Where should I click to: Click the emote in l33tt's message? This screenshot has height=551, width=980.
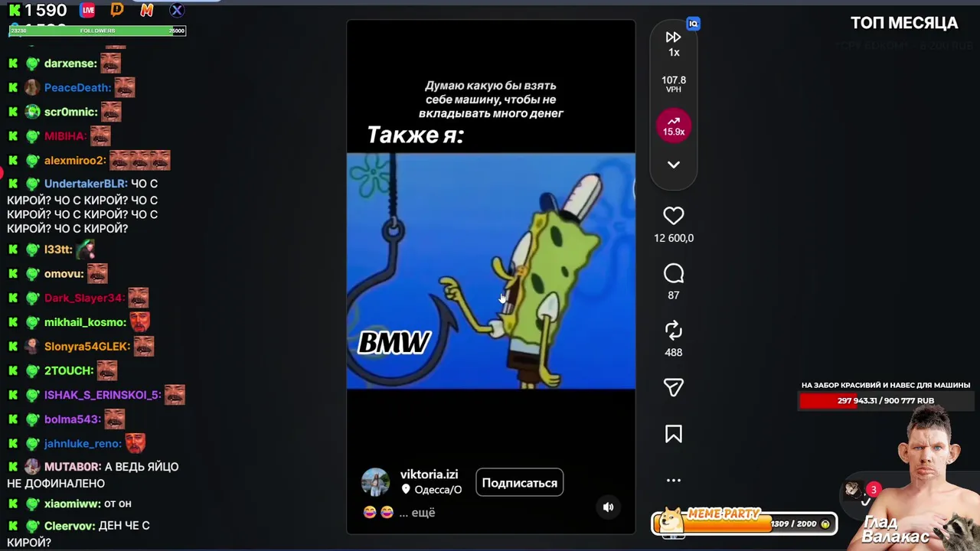[85, 249]
